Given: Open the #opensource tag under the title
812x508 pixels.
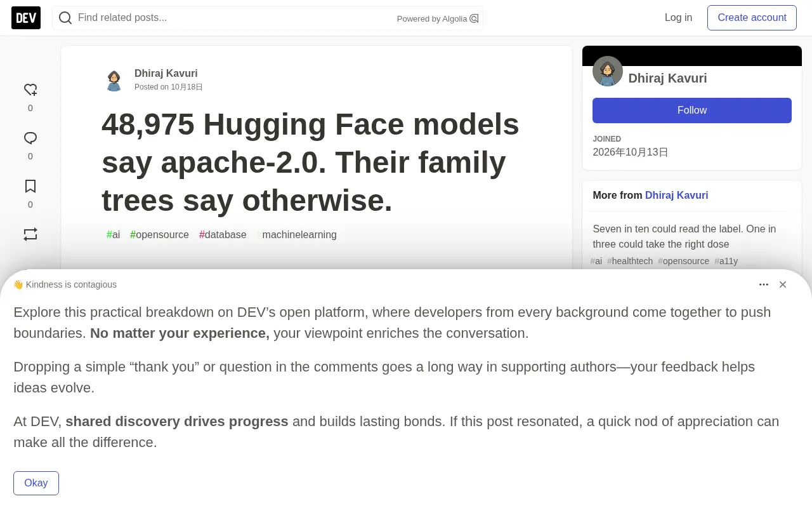Looking at the screenshot, I should (159, 235).
